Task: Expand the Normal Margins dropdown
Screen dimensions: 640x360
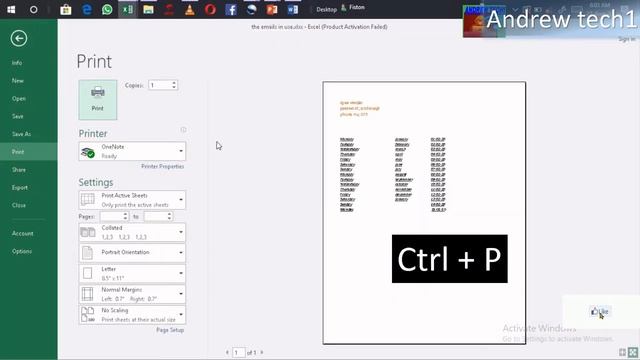Action: coord(132,294)
